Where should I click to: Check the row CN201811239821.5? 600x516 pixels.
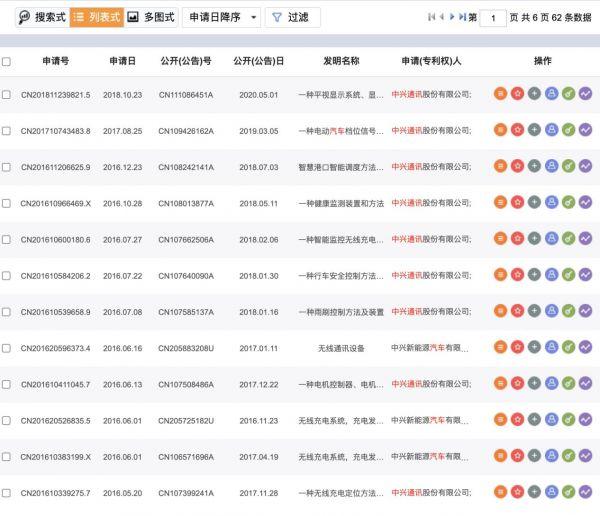point(6,95)
